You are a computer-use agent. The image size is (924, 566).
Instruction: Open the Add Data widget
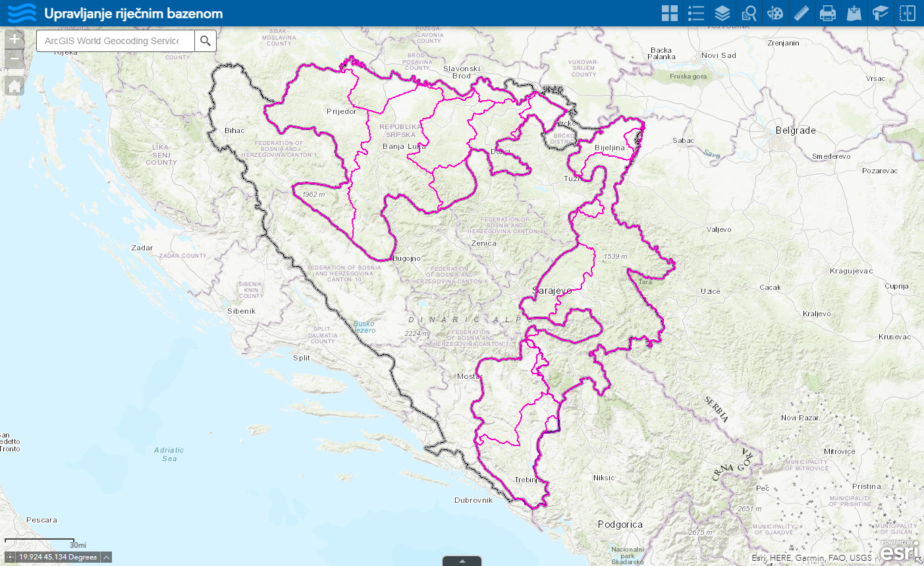854,13
